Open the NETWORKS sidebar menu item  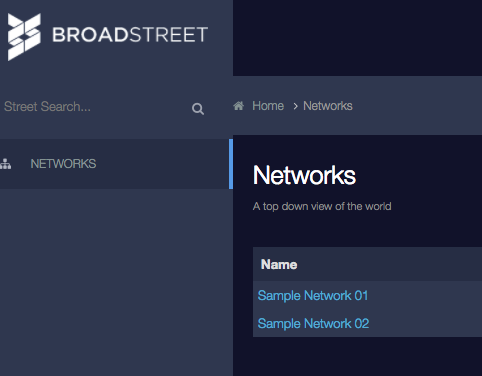(115, 164)
